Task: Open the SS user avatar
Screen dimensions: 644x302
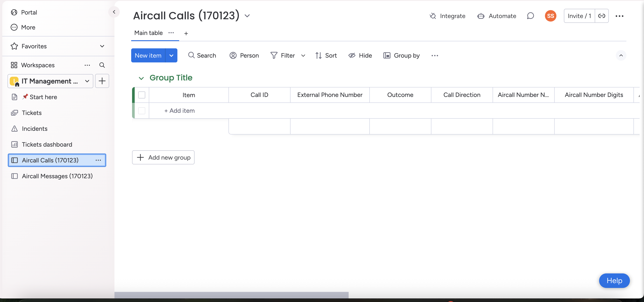Action: 550,16
